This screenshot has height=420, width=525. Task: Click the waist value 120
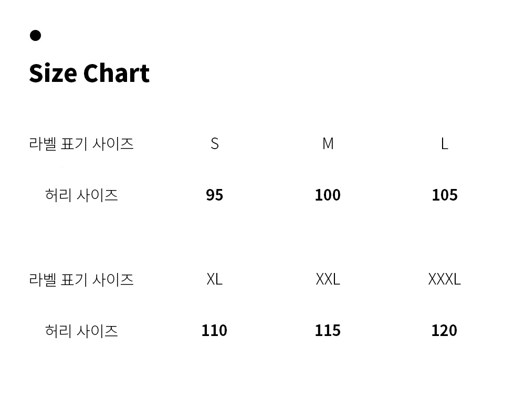pyautogui.click(x=444, y=331)
